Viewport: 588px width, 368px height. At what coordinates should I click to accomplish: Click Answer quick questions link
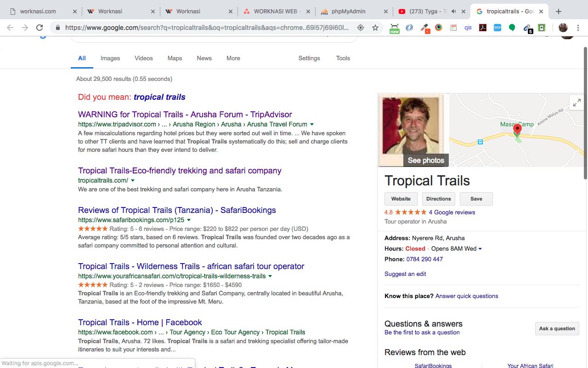(x=467, y=296)
